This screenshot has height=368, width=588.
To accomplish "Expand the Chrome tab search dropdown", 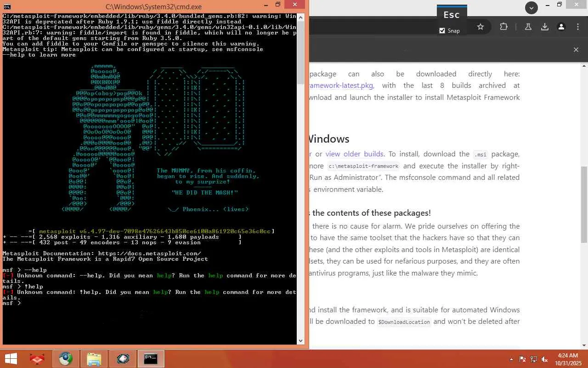I will tap(531, 8).
